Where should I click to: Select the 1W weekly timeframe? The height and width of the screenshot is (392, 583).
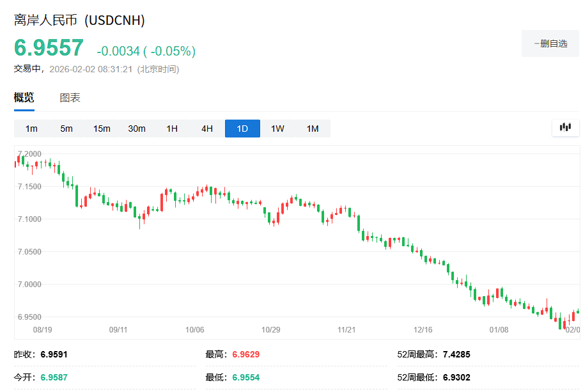tap(277, 128)
